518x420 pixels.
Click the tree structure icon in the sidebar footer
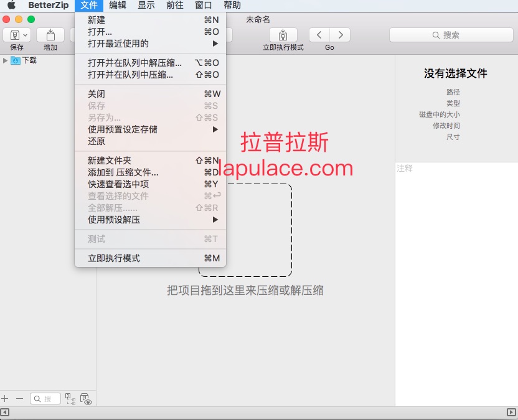[70, 399]
